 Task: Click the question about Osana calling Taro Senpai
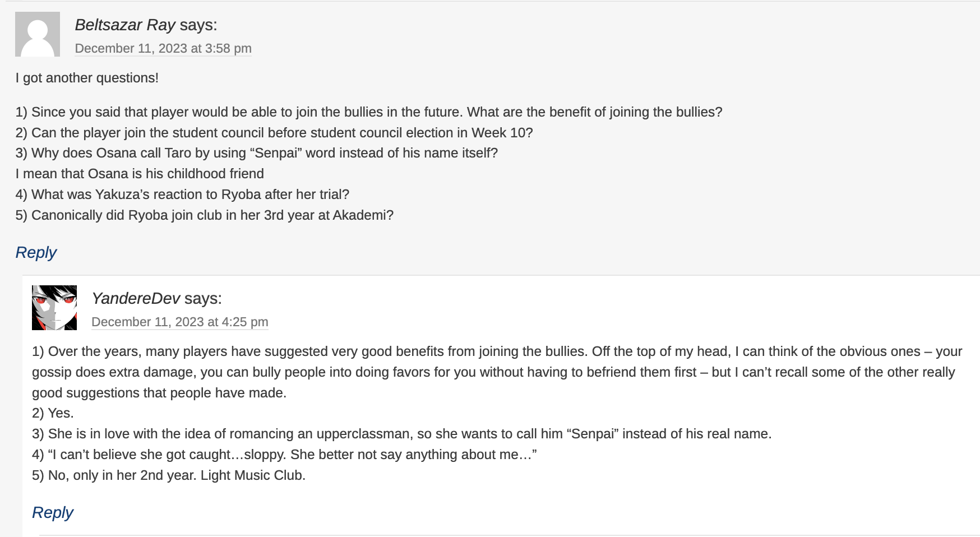pos(257,153)
